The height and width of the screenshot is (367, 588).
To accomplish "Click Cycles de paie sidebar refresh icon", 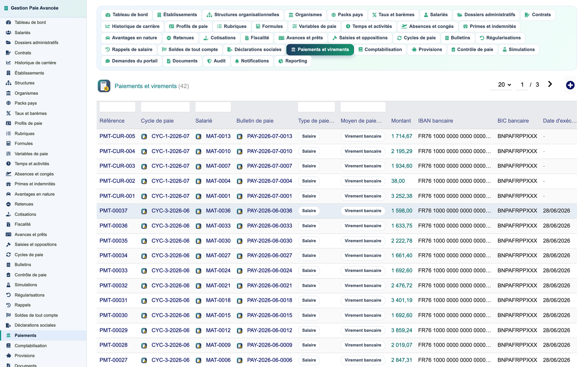I will 9,255.
